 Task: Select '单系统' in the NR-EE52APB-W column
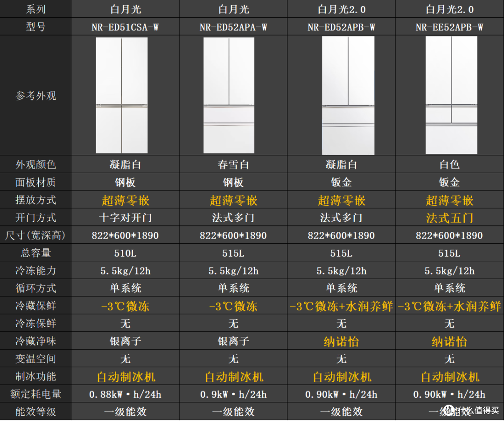pyautogui.click(x=449, y=288)
